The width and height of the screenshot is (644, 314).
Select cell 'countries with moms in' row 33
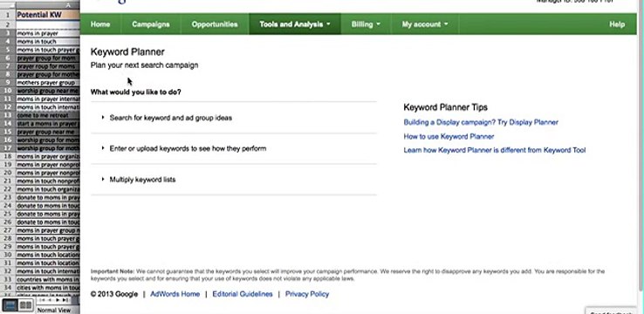tap(48, 279)
